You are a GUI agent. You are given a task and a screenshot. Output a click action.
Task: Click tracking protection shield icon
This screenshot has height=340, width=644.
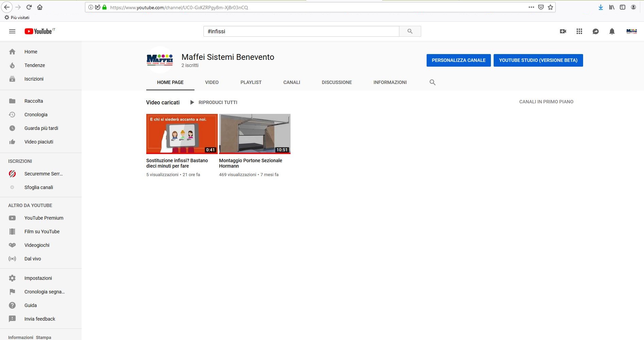[98, 7]
